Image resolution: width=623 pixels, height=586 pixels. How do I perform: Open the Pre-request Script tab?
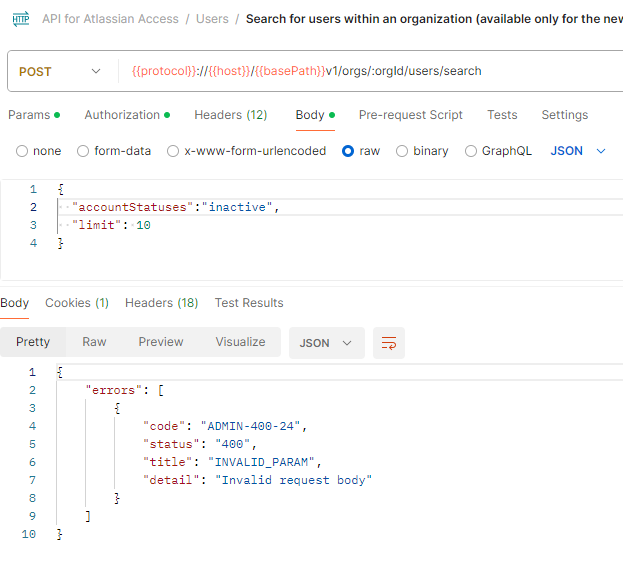coord(410,115)
